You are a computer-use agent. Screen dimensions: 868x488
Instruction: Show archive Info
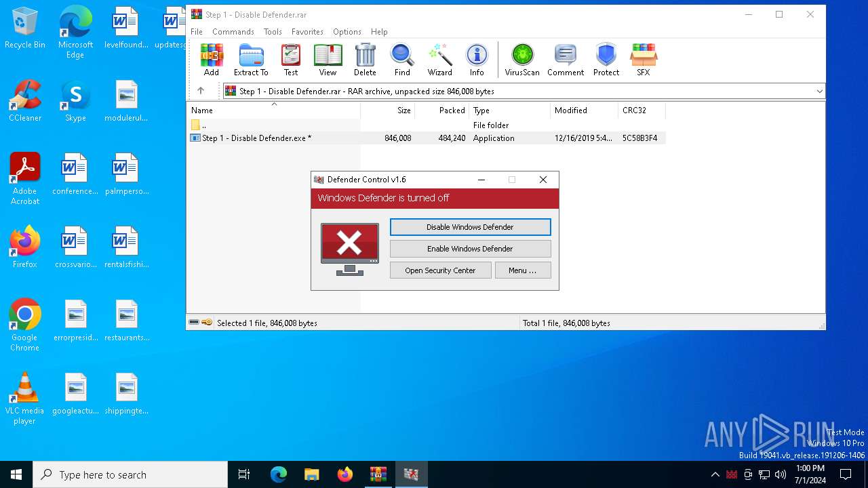click(x=477, y=60)
